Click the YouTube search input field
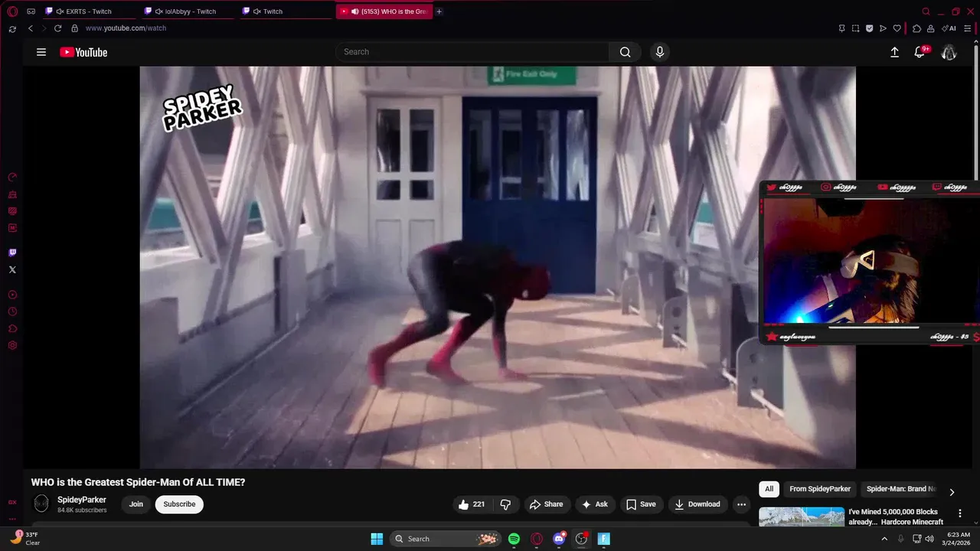 [472, 52]
